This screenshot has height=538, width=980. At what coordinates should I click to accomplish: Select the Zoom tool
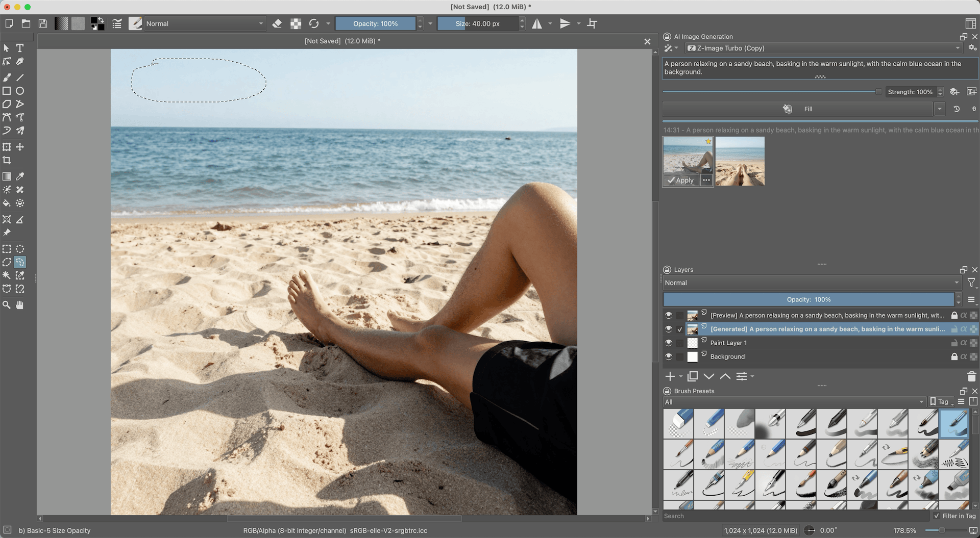(x=7, y=305)
